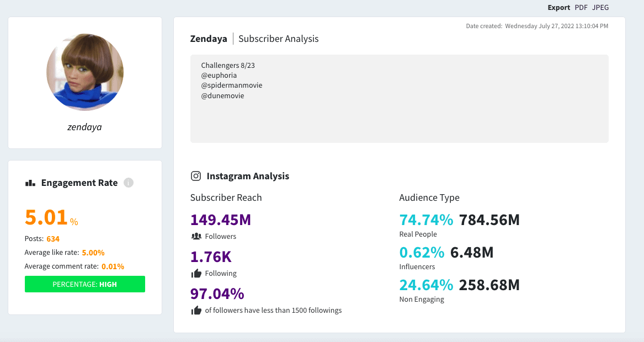
Task: Click the PERCENTAGE: HIGH green bar
Action: (x=85, y=284)
